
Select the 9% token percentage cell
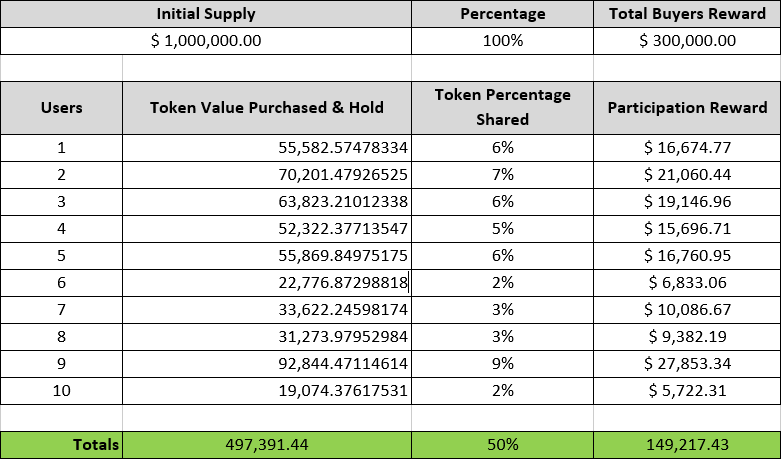502,364
